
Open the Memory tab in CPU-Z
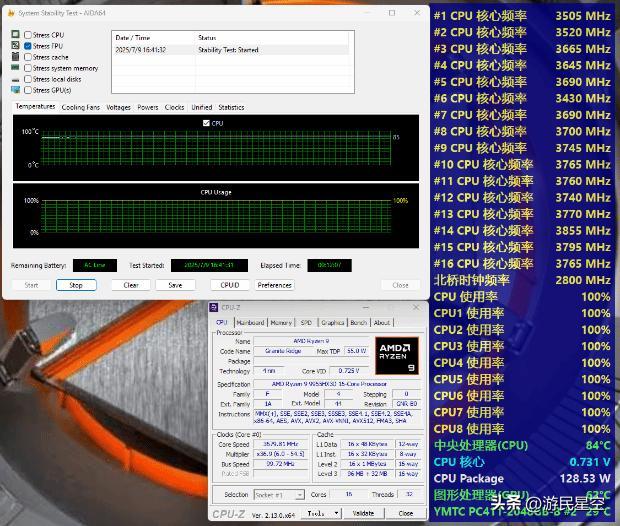click(281, 323)
